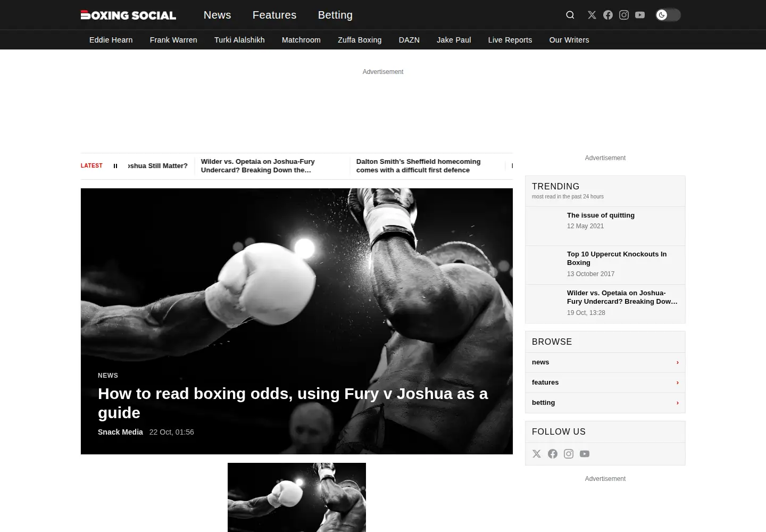This screenshot has width=766, height=532.
Task: Open YouTube icon under Follow Us
Action: click(x=585, y=454)
